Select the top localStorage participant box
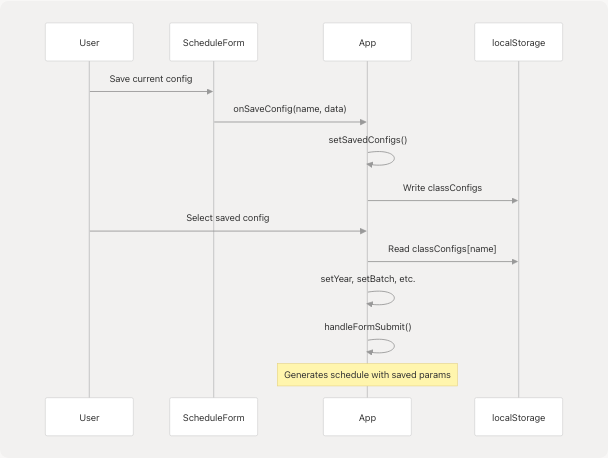The image size is (608, 458). tap(518, 43)
